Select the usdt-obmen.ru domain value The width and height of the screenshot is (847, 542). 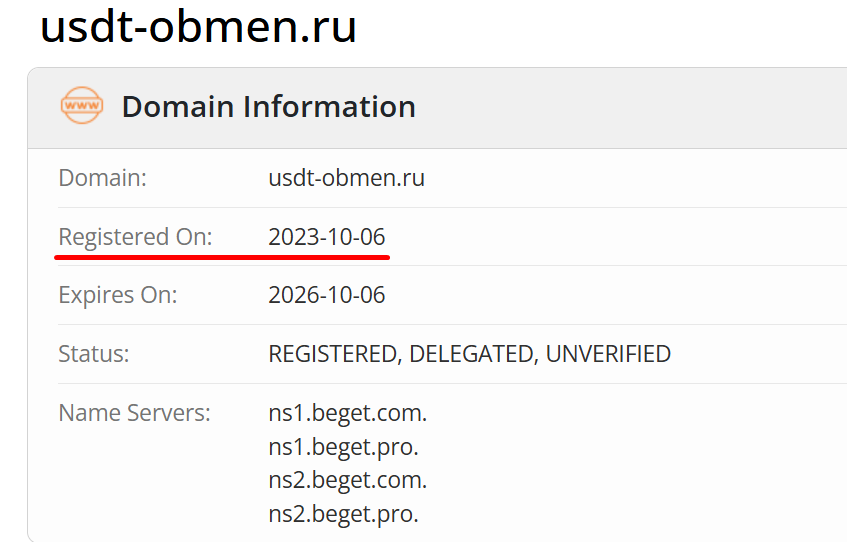coord(346,179)
